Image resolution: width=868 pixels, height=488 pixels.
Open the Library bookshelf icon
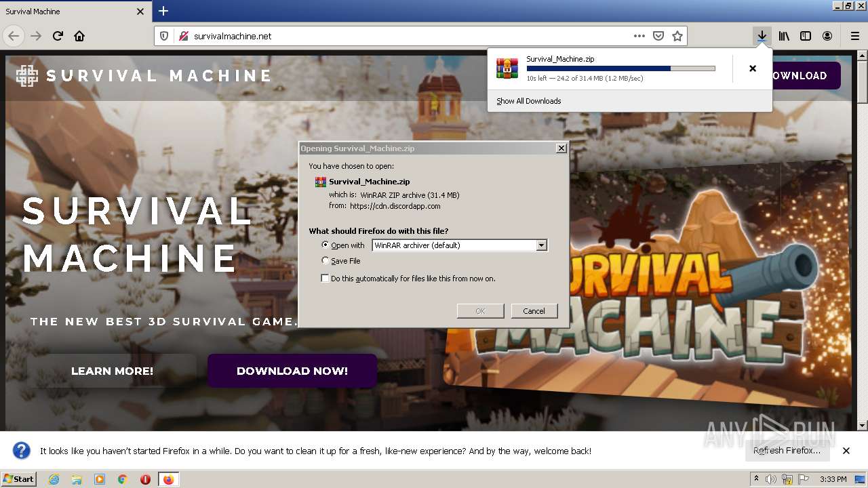coord(784,36)
